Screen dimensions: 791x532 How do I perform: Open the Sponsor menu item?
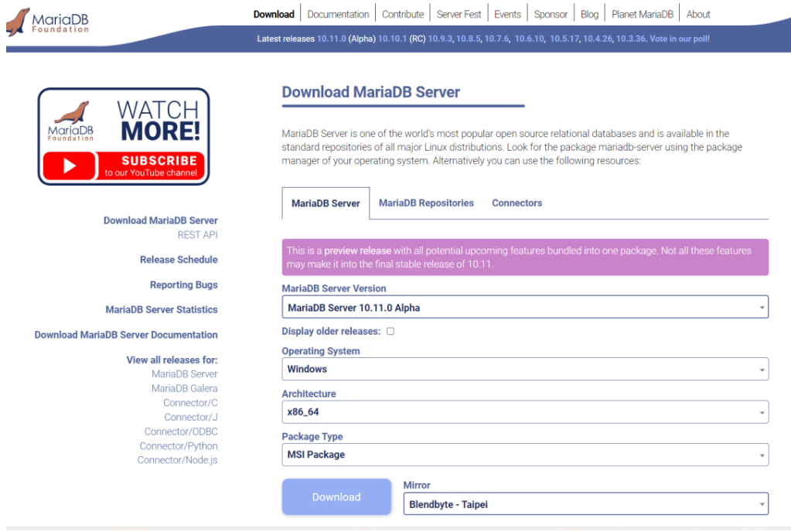point(551,14)
